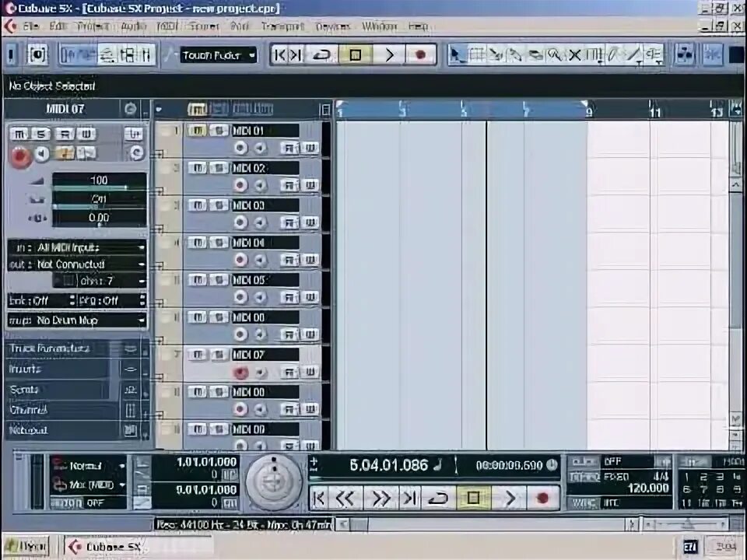Screen dimensions: 747x560
Task: Select the Glue tool
Action: pyautogui.click(x=515, y=55)
